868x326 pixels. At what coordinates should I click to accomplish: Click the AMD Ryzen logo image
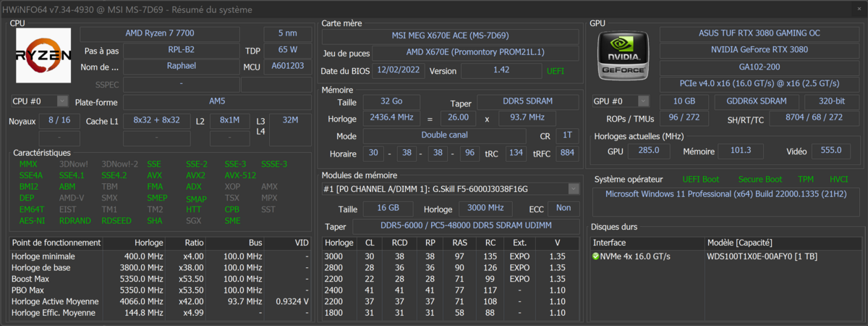click(x=43, y=55)
